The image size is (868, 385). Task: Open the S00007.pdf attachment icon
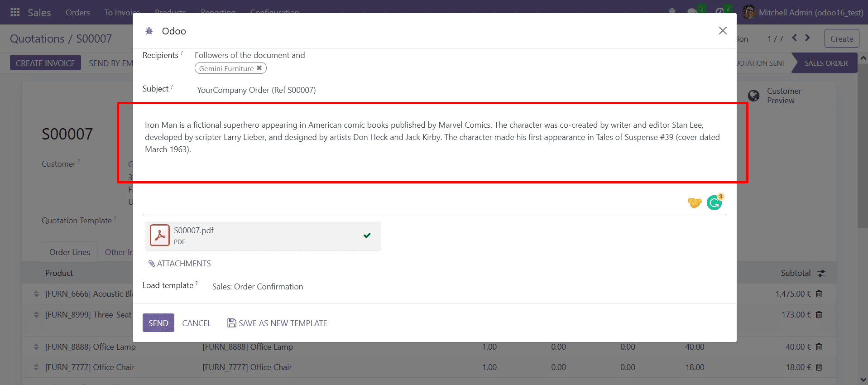[160, 236]
